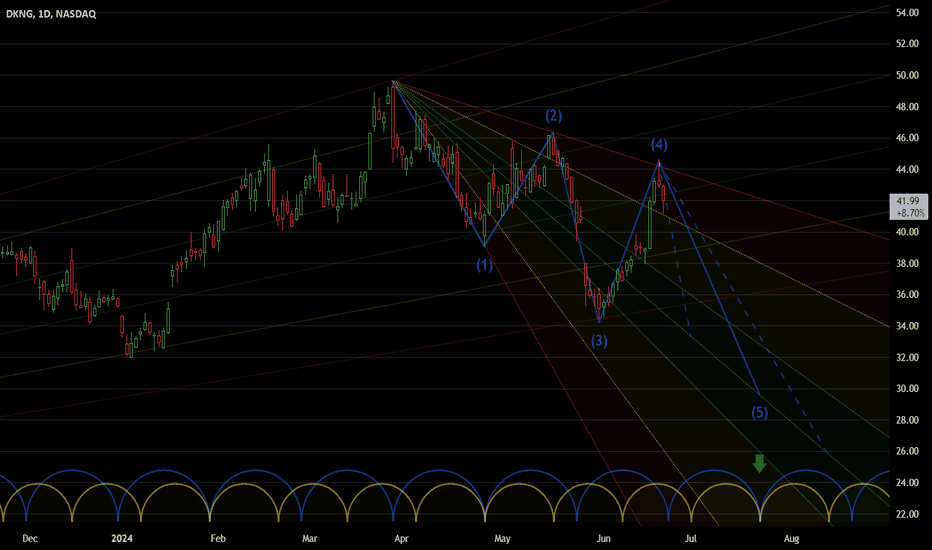Click the Dec label on time axis
Viewport: 932px width, 550px height.
click(30, 539)
